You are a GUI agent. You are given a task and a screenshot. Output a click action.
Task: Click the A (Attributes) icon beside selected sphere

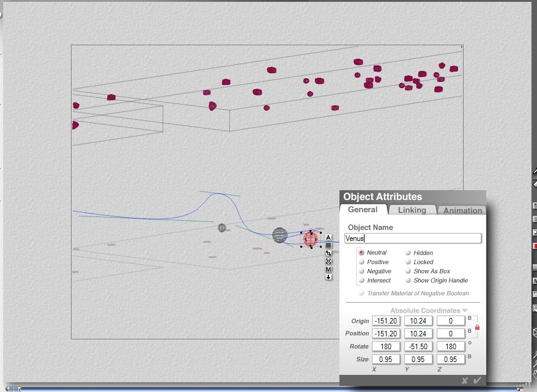tap(328, 237)
